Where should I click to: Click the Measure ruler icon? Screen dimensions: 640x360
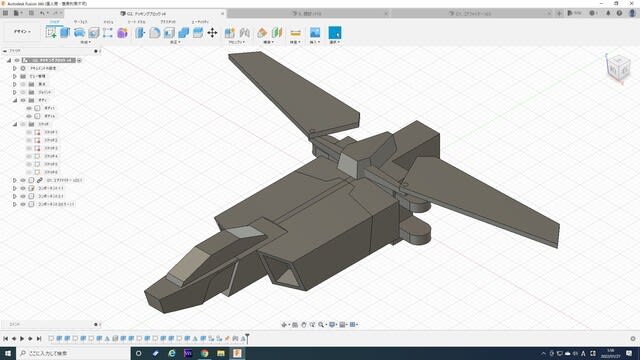(296, 33)
